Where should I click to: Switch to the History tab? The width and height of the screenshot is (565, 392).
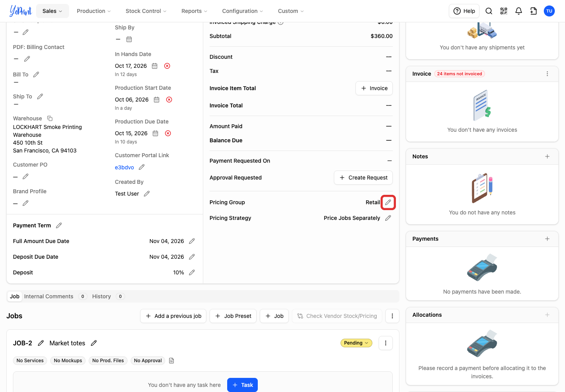tap(102, 296)
